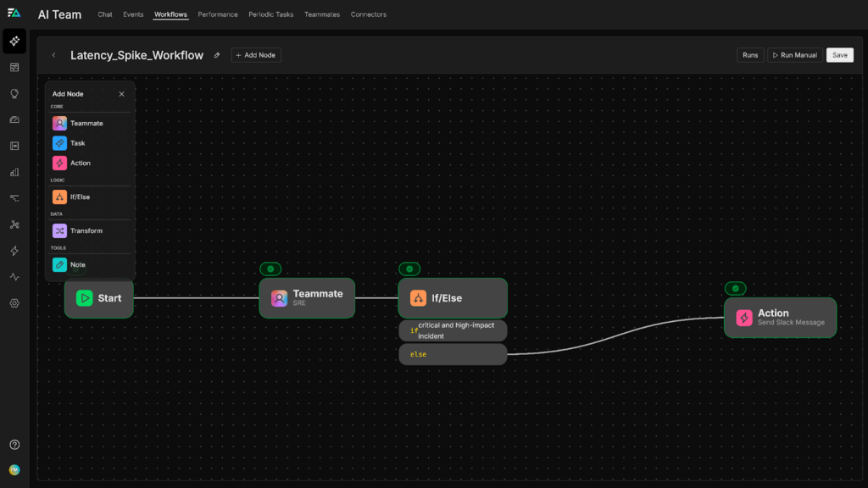
Task: Click the pencil icon to rename workflow
Action: 217,55
